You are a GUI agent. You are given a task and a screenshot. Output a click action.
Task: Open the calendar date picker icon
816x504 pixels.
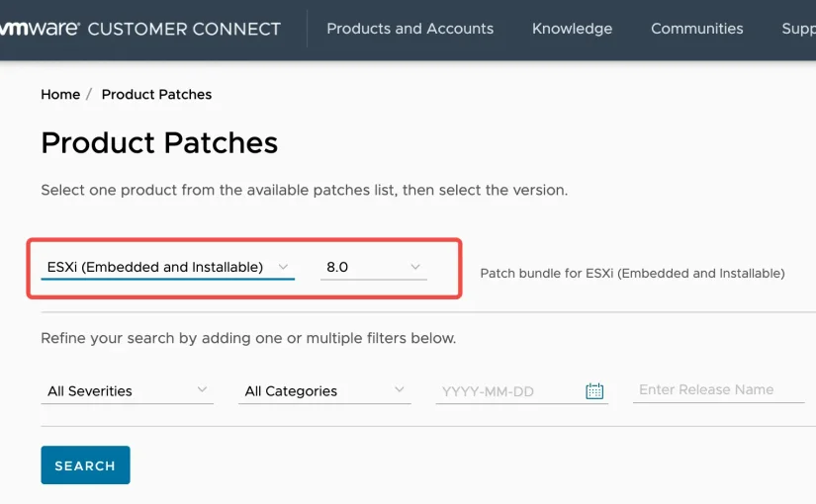(594, 391)
